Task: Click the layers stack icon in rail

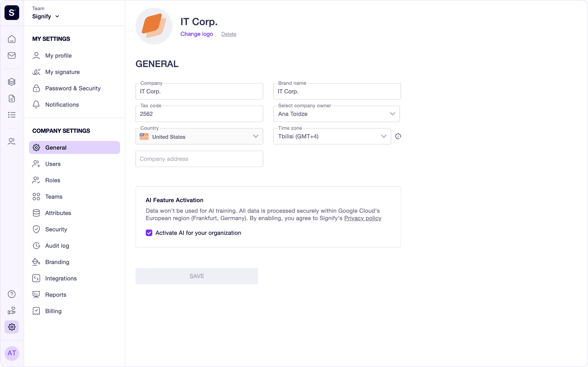Action: pos(12,82)
